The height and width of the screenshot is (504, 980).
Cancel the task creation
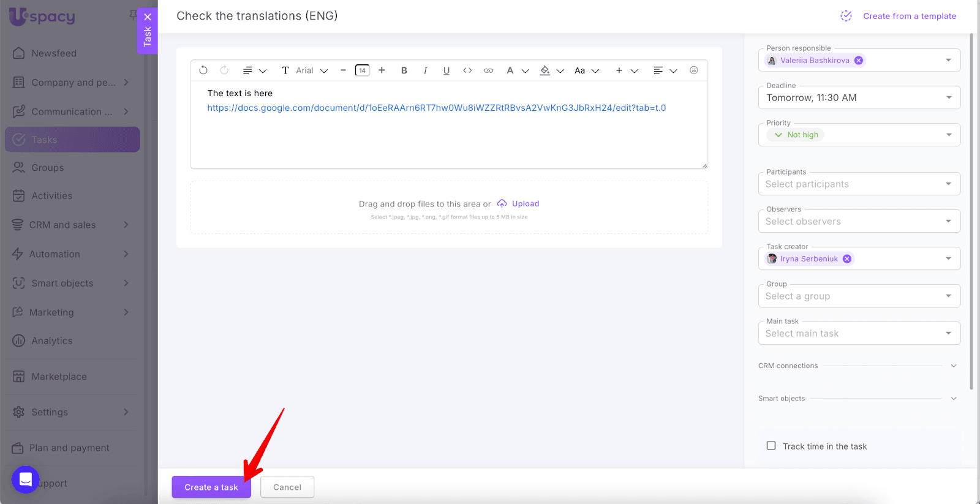287,487
